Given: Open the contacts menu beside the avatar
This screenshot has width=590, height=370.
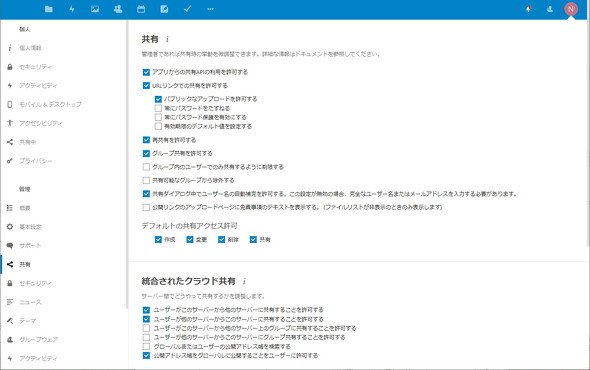Looking at the screenshot, I should pyautogui.click(x=550, y=9).
